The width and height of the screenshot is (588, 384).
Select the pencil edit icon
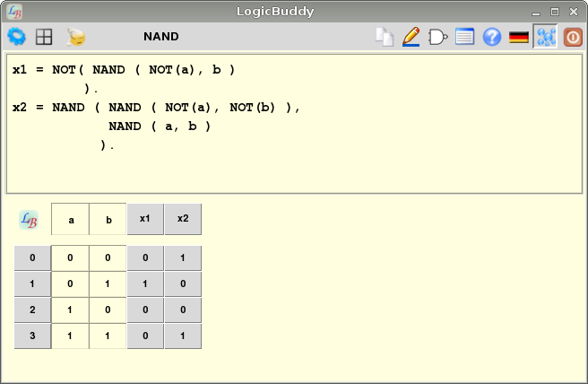coord(411,37)
